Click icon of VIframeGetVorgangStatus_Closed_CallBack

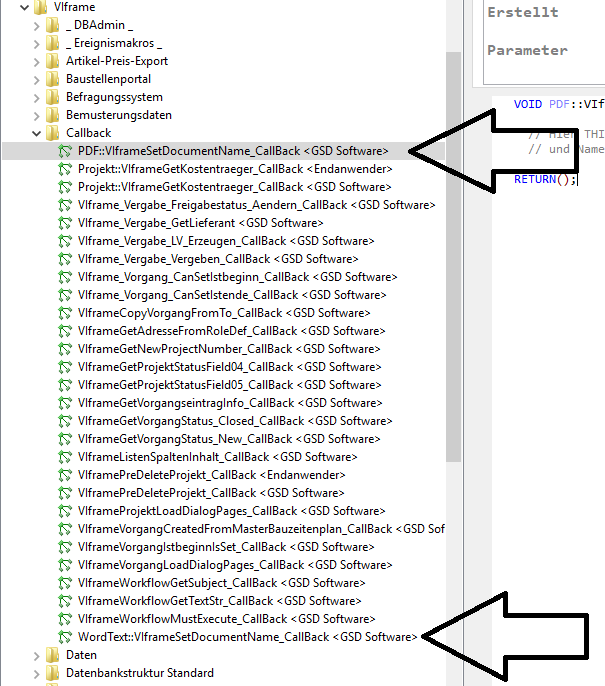[x=65, y=421]
